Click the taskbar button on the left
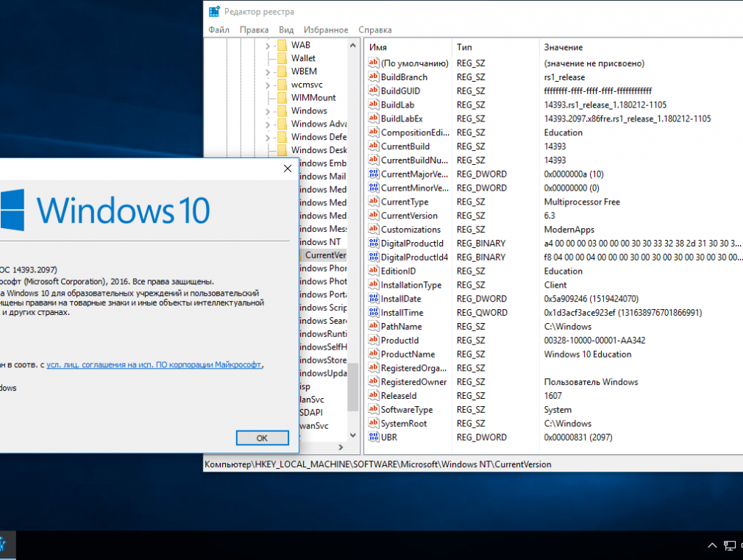 pyautogui.click(x=6, y=545)
